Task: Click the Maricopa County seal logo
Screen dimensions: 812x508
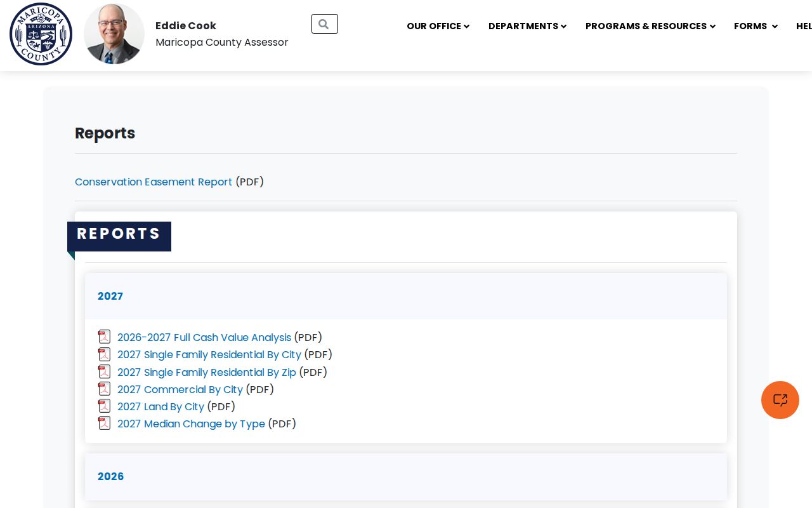Action: click(x=41, y=34)
